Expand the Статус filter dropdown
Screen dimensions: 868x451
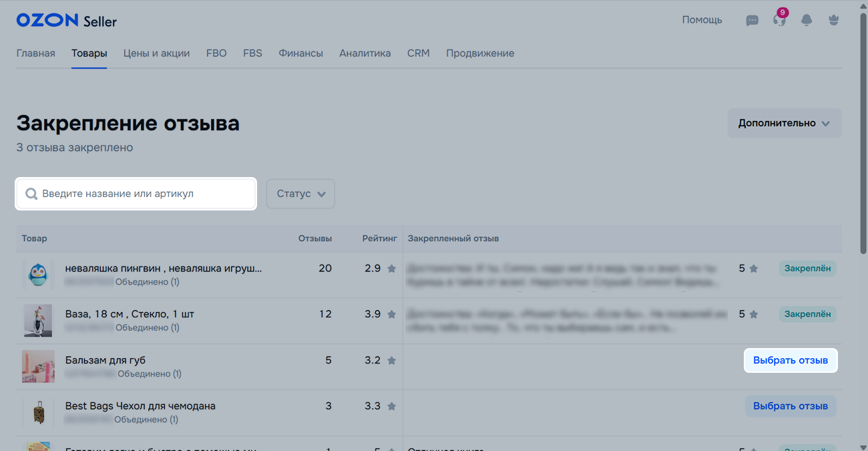pyautogui.click(x=300, y=194)
